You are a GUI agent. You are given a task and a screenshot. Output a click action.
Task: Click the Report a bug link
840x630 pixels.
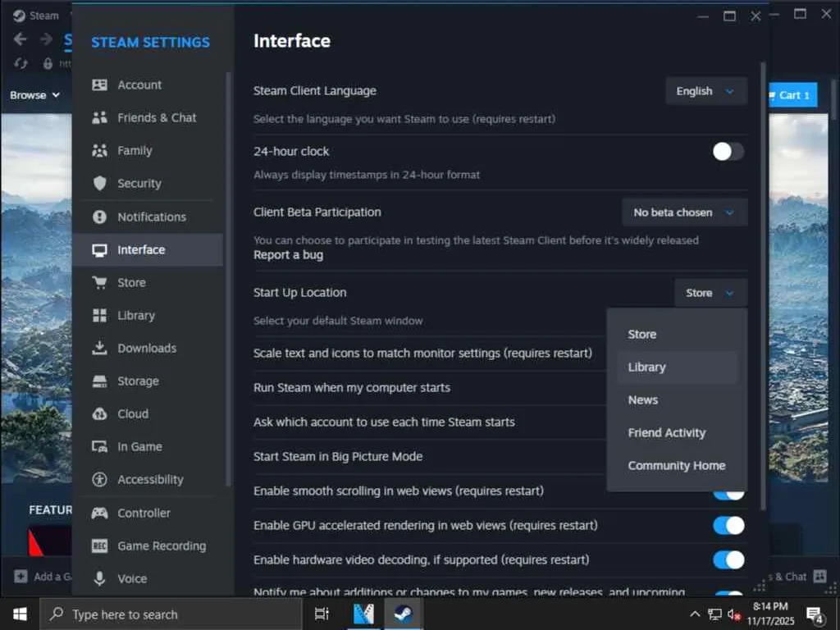(288, 255)
